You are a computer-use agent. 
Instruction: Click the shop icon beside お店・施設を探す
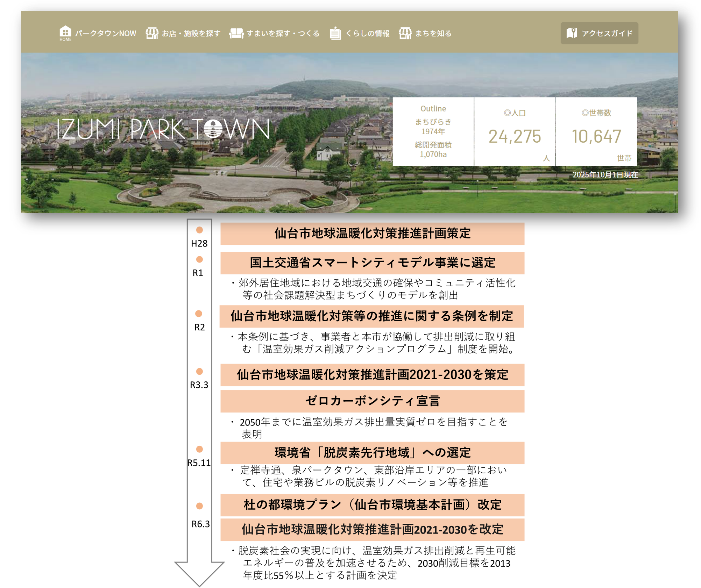click(x=152, y=33)
